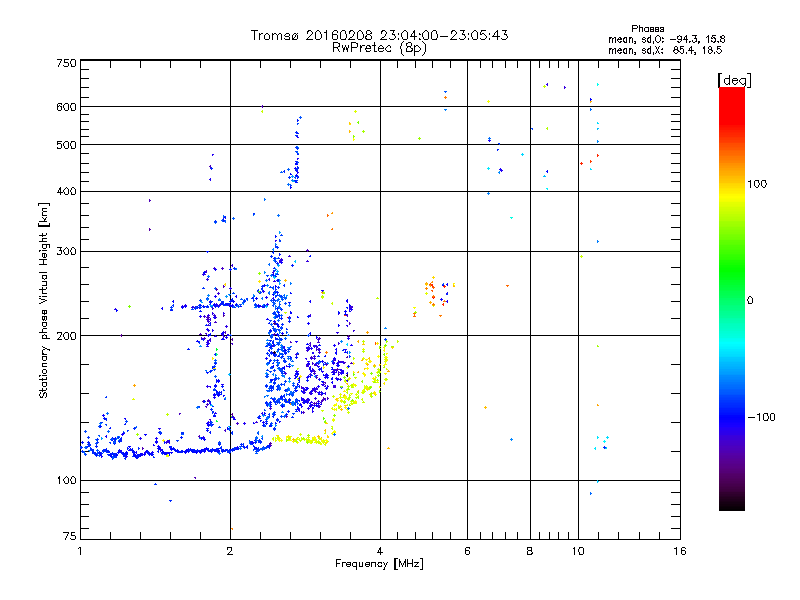
Task: Click the x-axis tick label "2"
Action: point(230,551)
